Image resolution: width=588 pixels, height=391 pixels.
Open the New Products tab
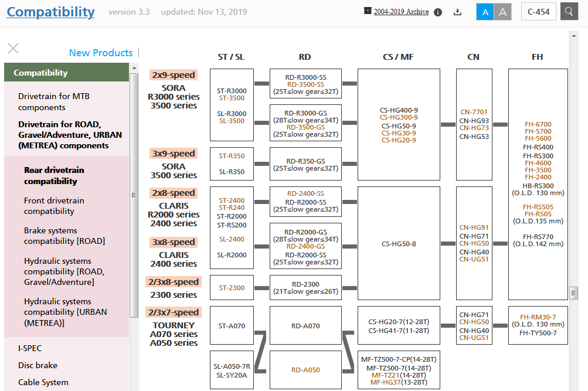click(101, 53)
